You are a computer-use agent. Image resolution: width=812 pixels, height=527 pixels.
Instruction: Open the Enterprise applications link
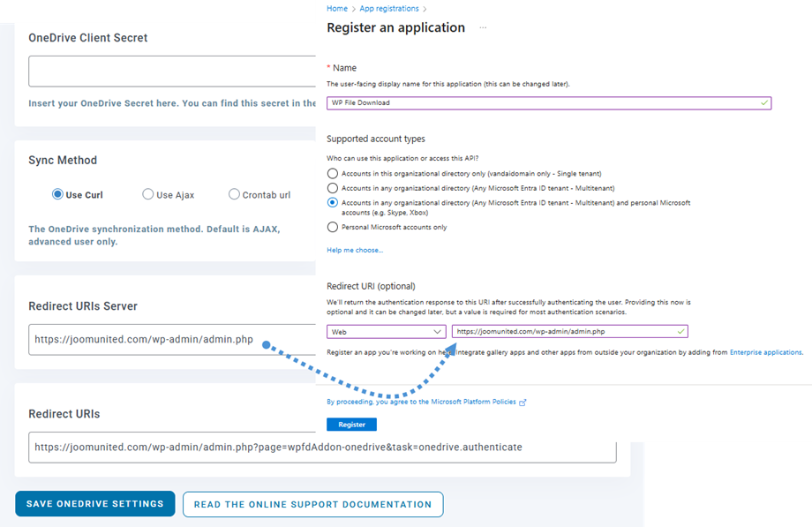[766, 352]
